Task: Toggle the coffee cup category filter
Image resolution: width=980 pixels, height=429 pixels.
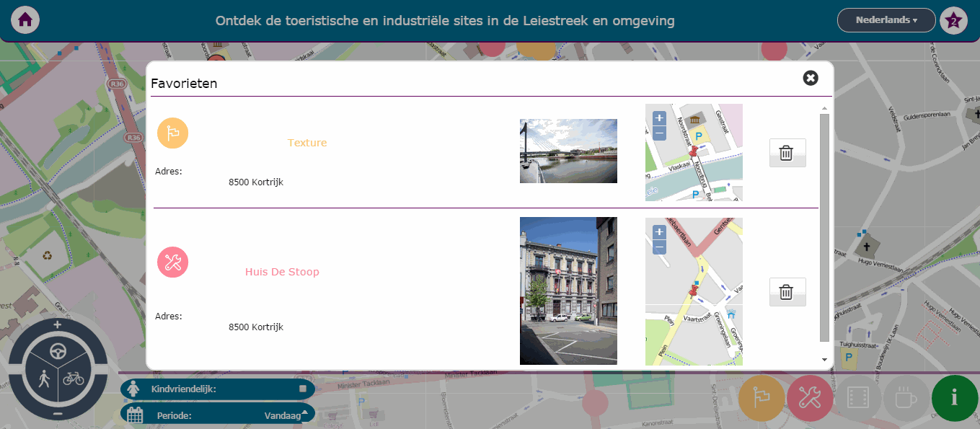Action: 906,398
